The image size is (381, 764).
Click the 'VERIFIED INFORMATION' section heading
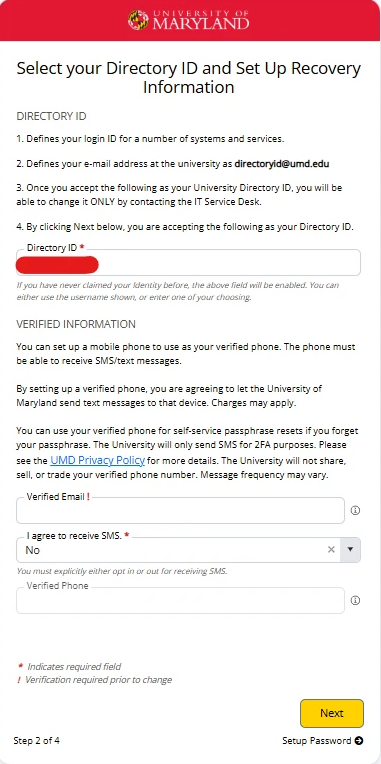pyautogui.click(x=76, y=324)
